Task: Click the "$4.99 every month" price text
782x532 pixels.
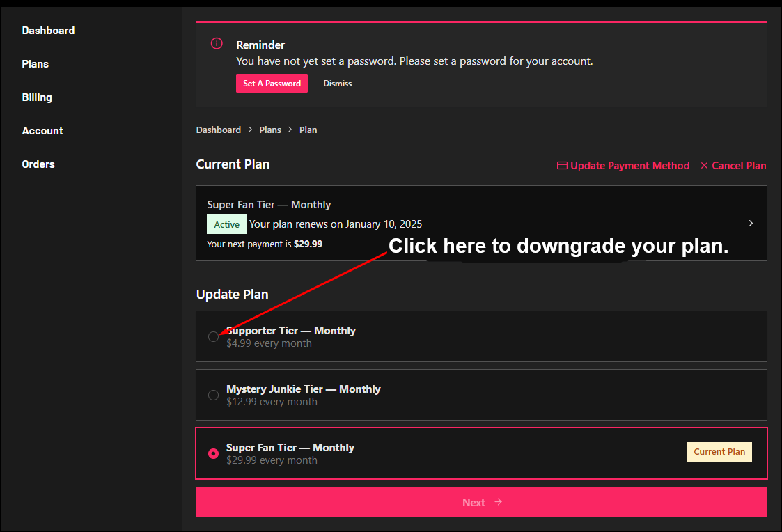Action: coord(269,343)
